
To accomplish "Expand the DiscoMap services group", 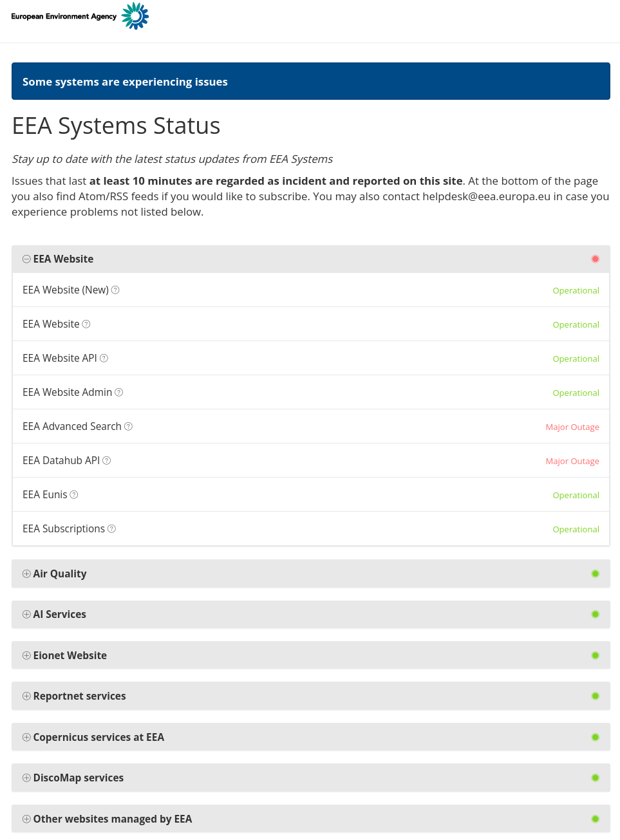I will click(x=26, y=778).
